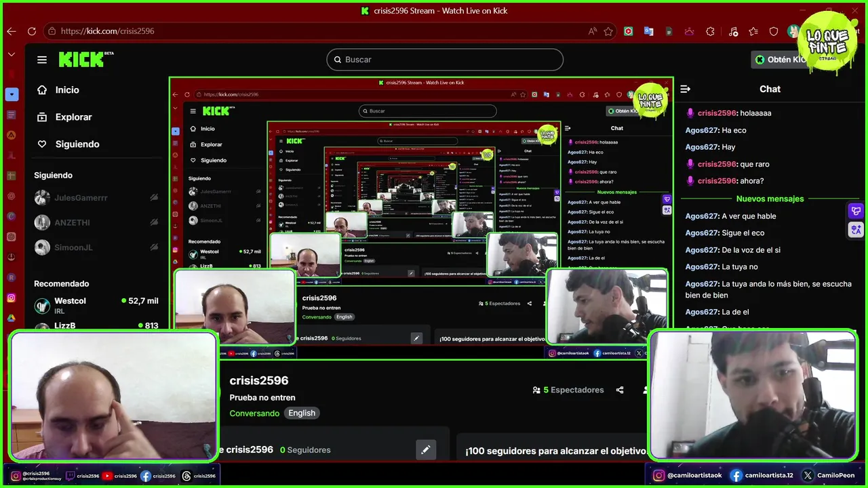Click JulesGamerrr avatar in Siguiendo list
Screen dimensions: 868x488
(43, 198)
